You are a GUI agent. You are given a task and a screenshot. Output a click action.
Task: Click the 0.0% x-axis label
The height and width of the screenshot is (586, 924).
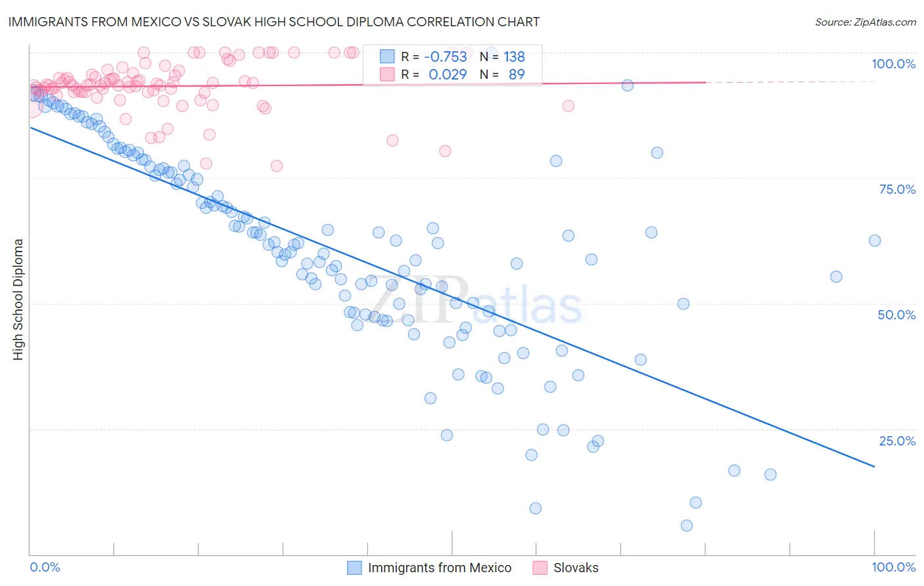pyautogui.click(x=45, y=567)
